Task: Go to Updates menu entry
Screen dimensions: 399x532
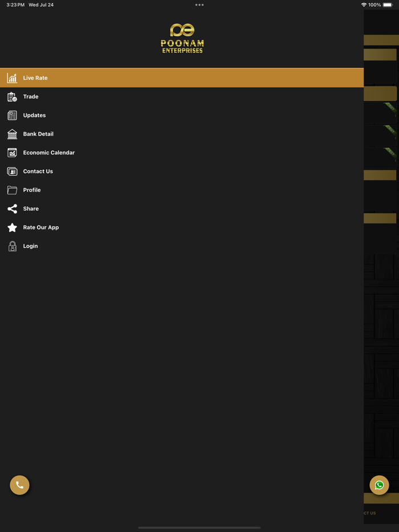Action: pos(182,116)
